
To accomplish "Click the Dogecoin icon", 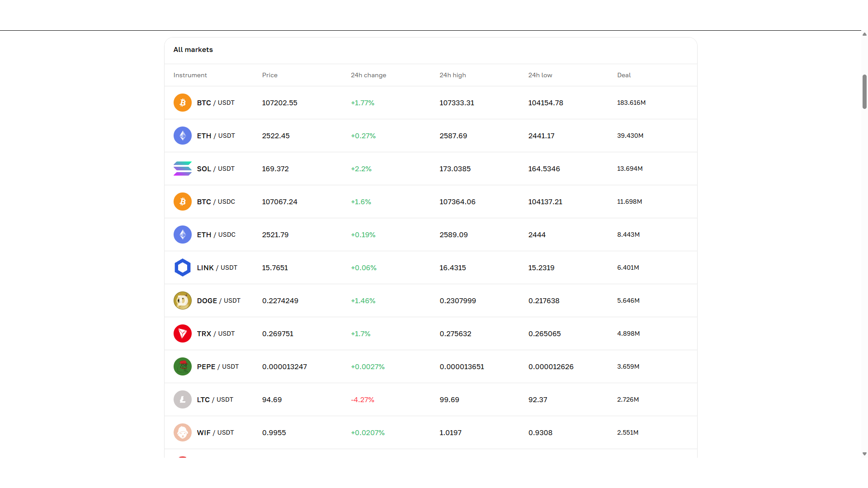I will coord(183,300).
